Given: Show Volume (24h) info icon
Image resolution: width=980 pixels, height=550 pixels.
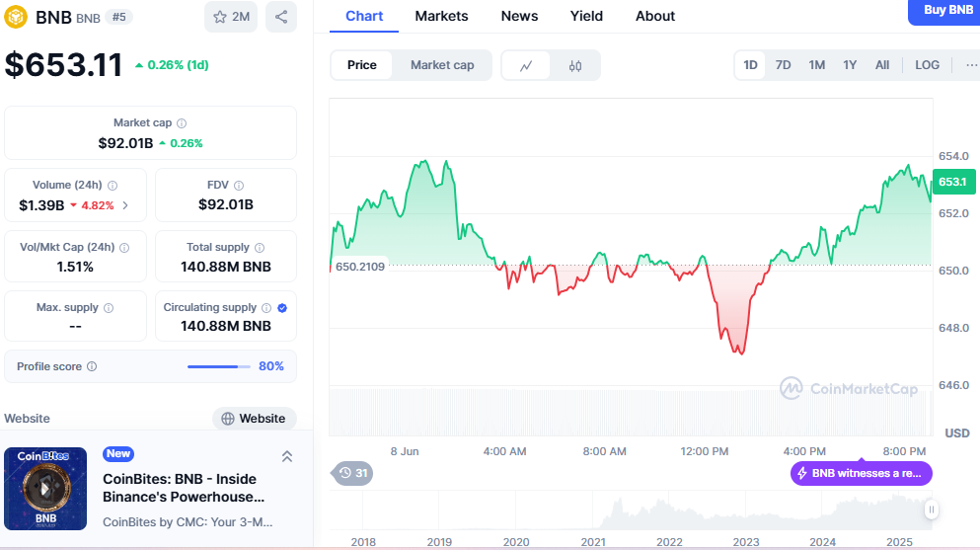Looking at the screenshot, I should tap(113, 185).
